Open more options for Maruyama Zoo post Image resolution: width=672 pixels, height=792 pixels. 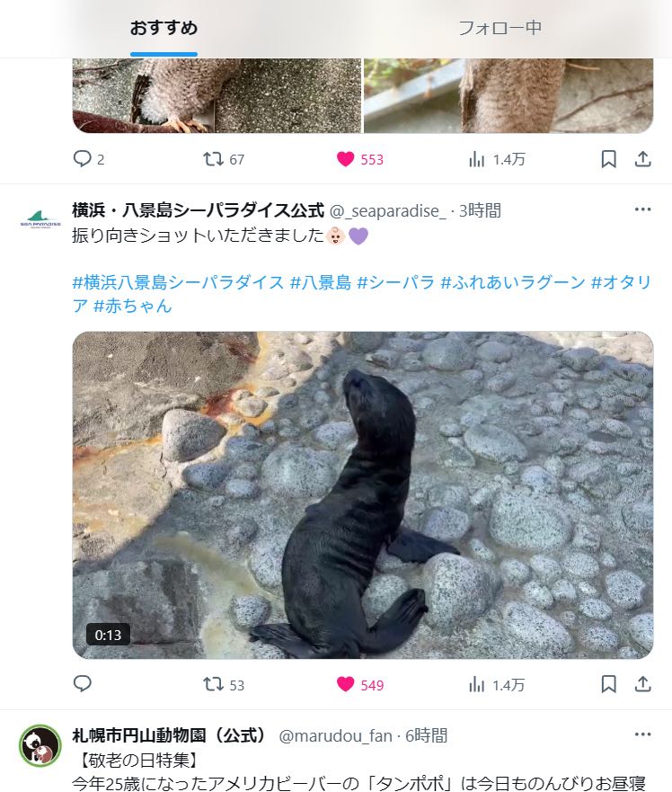642,734
